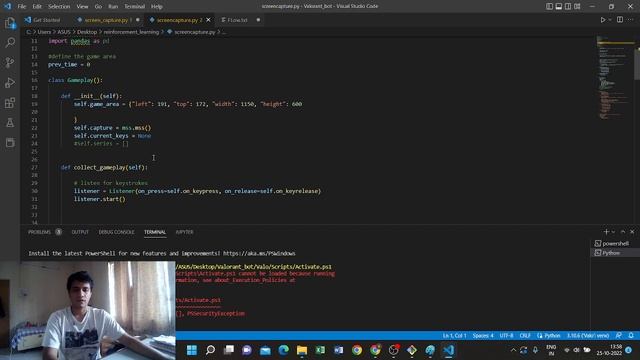Close the terminal panel
Viewport: 640px width, 360px height.
coord(632,231)
